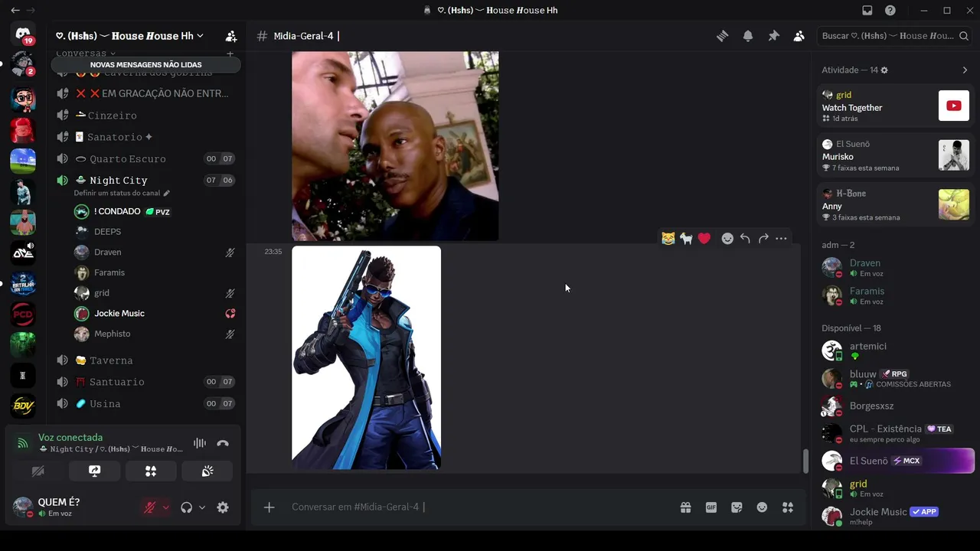Go back using the title bar arrow
Image resolution: width=980 pixels, height=551 pixels.
pos(15,11)
